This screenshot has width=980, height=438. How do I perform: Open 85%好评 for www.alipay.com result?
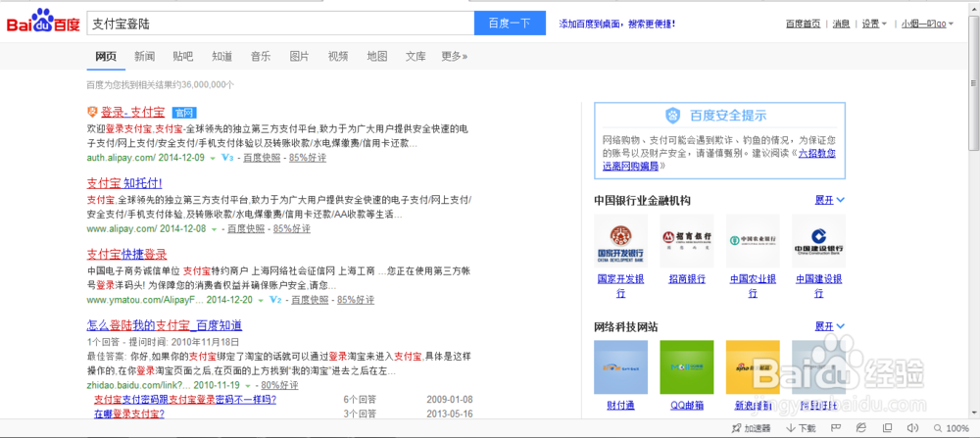click(292, 228)
